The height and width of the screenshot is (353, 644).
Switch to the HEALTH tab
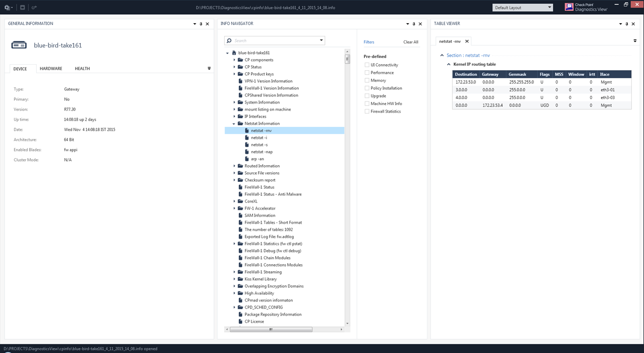click(x=82, y=69)
